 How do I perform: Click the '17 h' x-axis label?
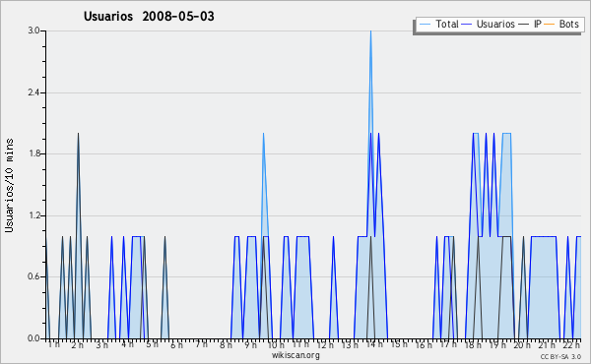coord(448,344)
